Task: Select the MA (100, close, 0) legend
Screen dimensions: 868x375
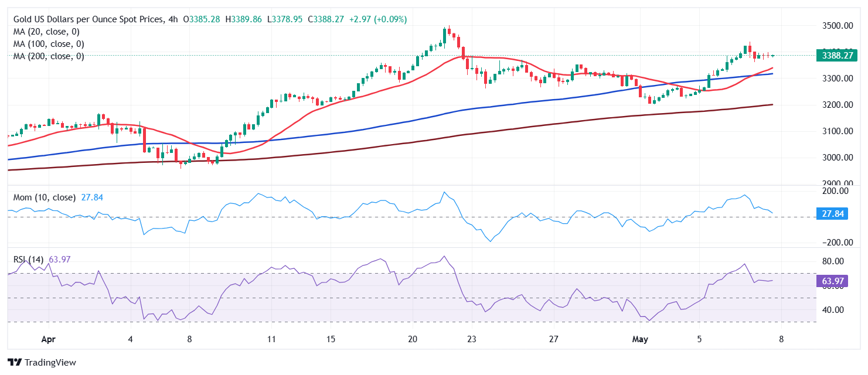Action: click(x=49, y=44)
